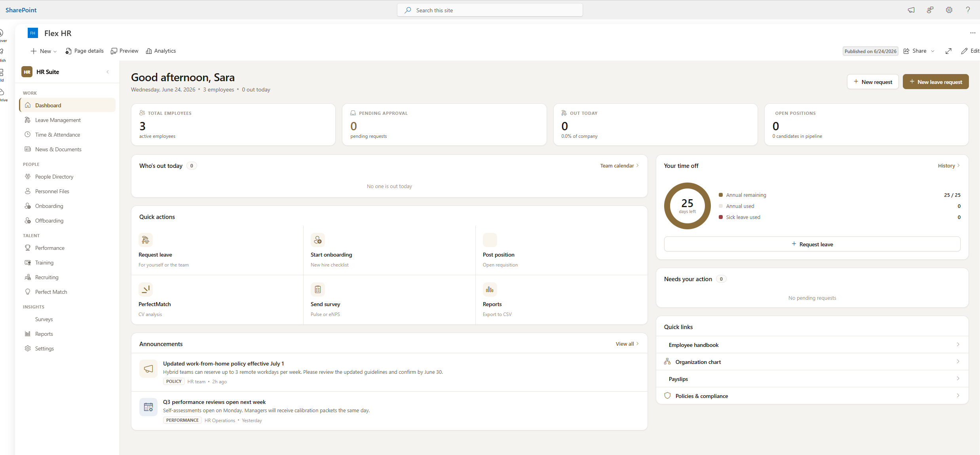Image resolution: width=980 pixels, height=455 pixels.
Task: Open the page ellipsis more options
Action: [x=972, y=33]
